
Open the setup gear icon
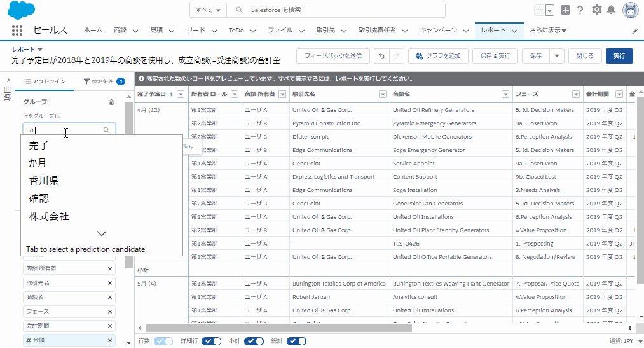[596, 10]
